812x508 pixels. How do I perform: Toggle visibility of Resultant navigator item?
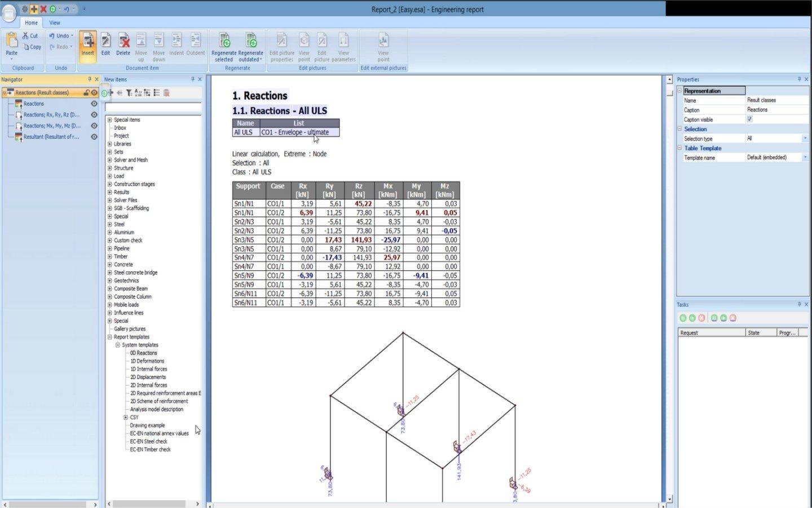tap(94, 137)
